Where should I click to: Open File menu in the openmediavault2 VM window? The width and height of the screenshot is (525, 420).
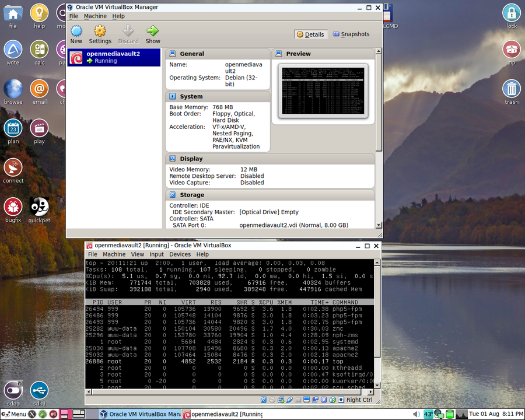tap(92, 254)
